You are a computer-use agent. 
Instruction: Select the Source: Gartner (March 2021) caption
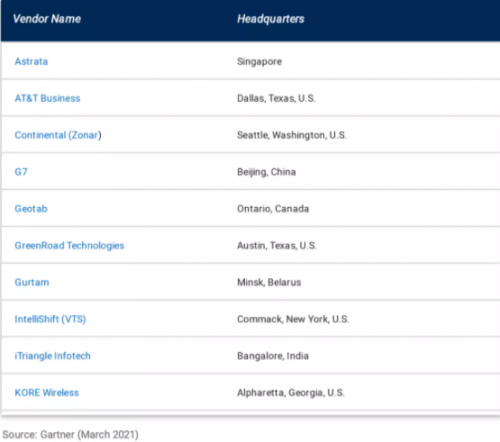click(70, 435)
